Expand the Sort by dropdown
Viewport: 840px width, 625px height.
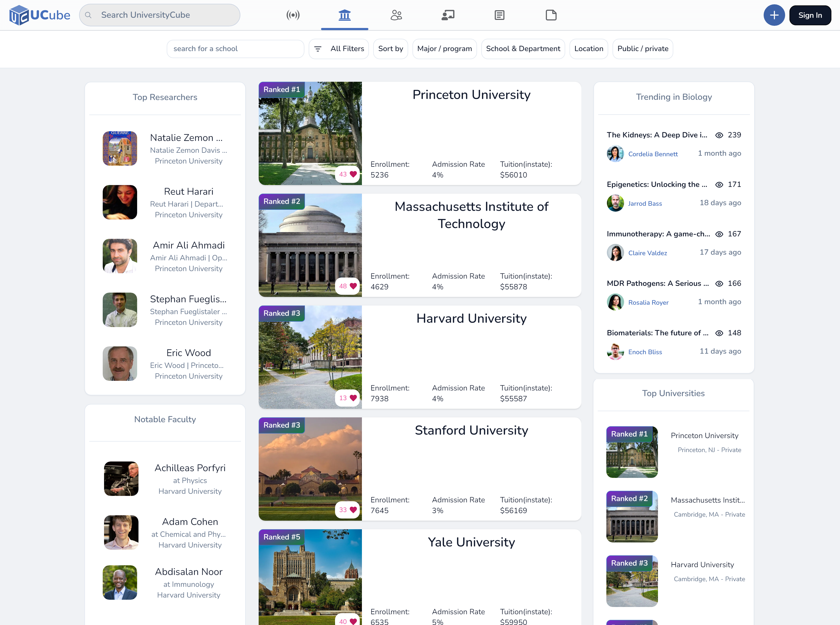pyautogui.click(x=390, y=49)
